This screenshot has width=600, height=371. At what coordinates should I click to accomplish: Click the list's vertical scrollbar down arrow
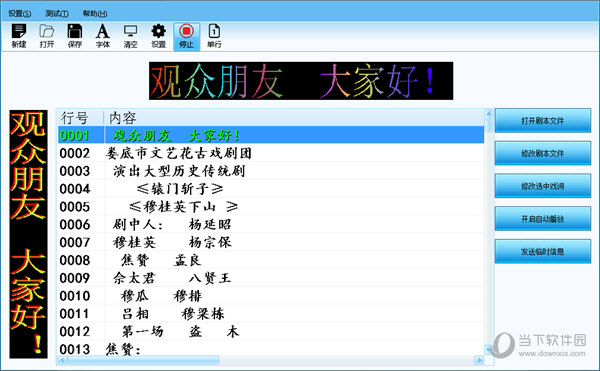(x=488, y=349)
